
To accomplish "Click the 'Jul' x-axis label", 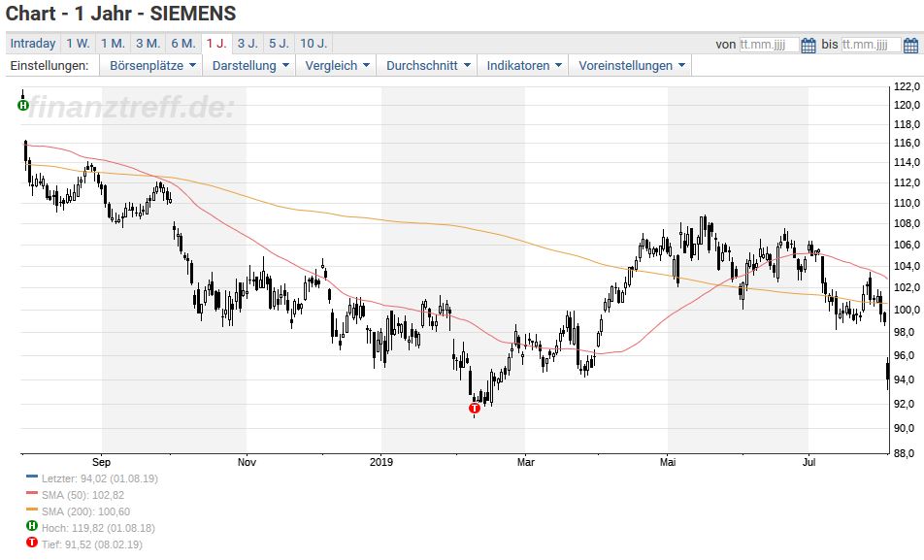I will [x=808, y=462].
